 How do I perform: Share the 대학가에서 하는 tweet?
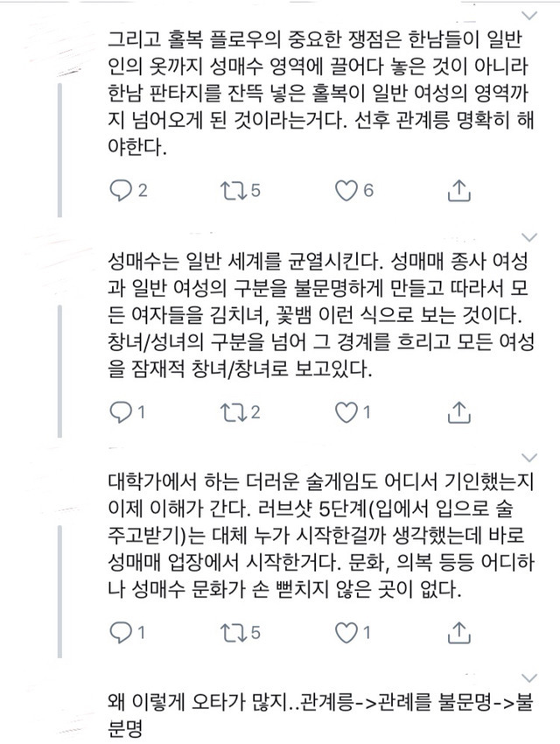click(x=456, y=632)
